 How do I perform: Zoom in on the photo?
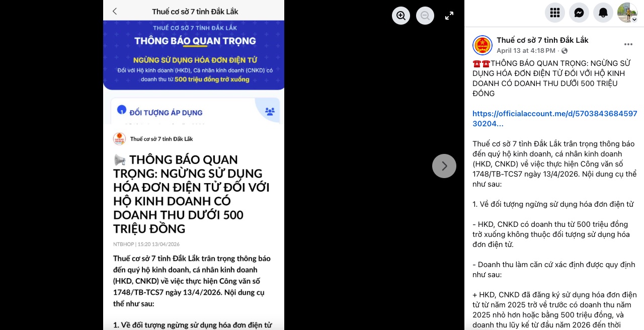[400, 16]
